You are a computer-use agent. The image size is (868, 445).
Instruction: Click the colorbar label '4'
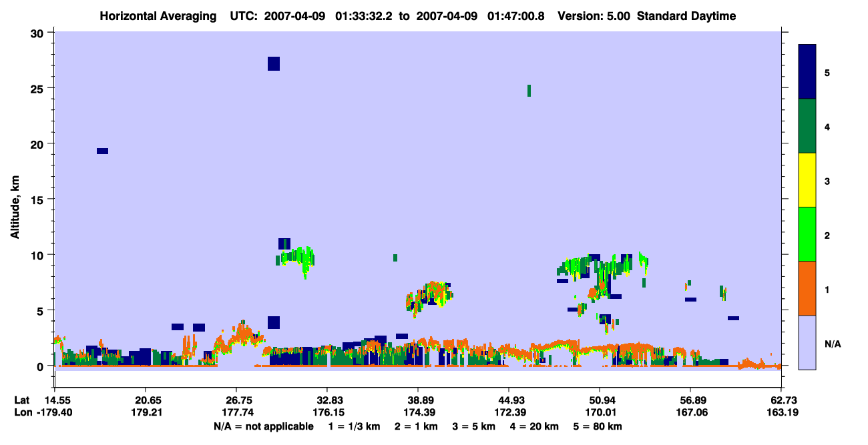827,126
